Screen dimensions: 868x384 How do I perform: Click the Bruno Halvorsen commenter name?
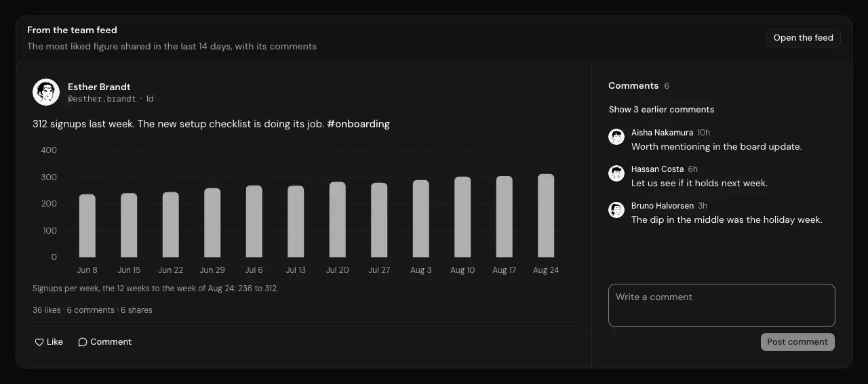point(663,206)
